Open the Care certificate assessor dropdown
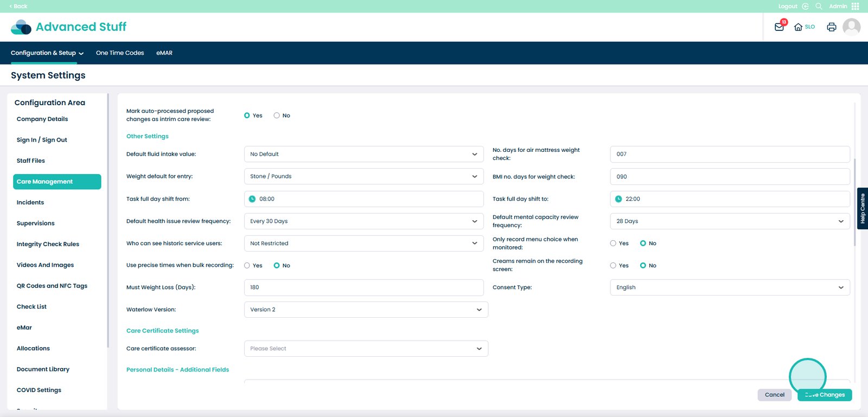Screen dimensions: 868x417 [x=366, y=349]
